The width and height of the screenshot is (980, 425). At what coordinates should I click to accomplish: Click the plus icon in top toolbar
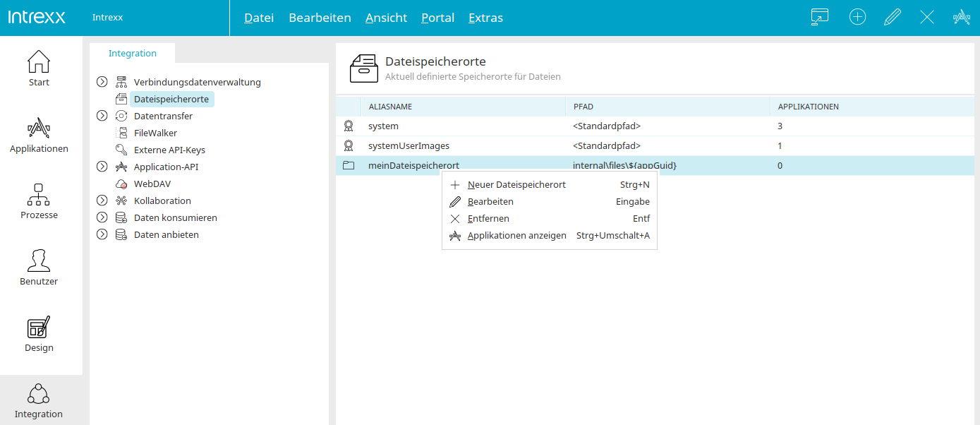pyautogui.click(x=857, y=18)
